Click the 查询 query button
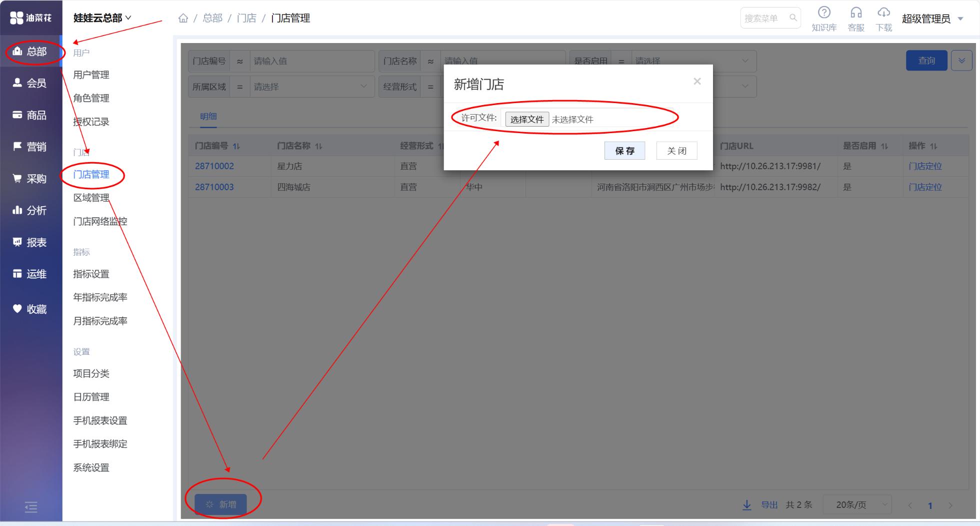The width and height of the screenshot is (980, 526). tap(926, 61)
